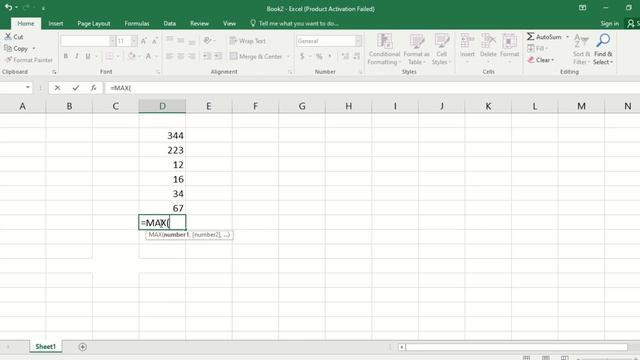The image size is (640, 360).
Task: Click Decrease Indent icon
Action: [207, 56]
